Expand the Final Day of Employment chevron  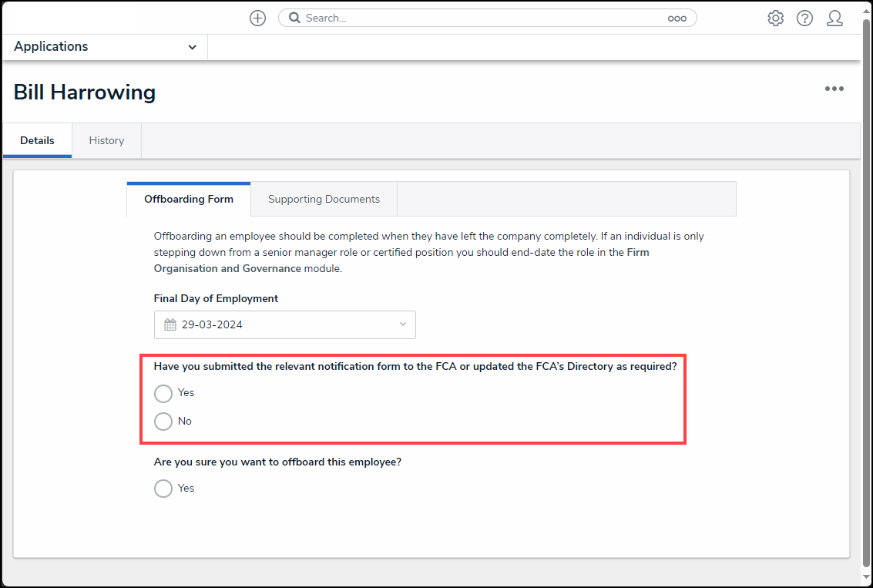click(x=402, y=324)
